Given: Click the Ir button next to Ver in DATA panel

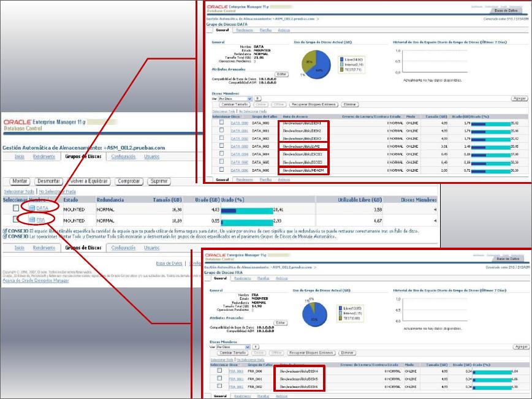Looking at the screenshot, I should coord(257,99).
